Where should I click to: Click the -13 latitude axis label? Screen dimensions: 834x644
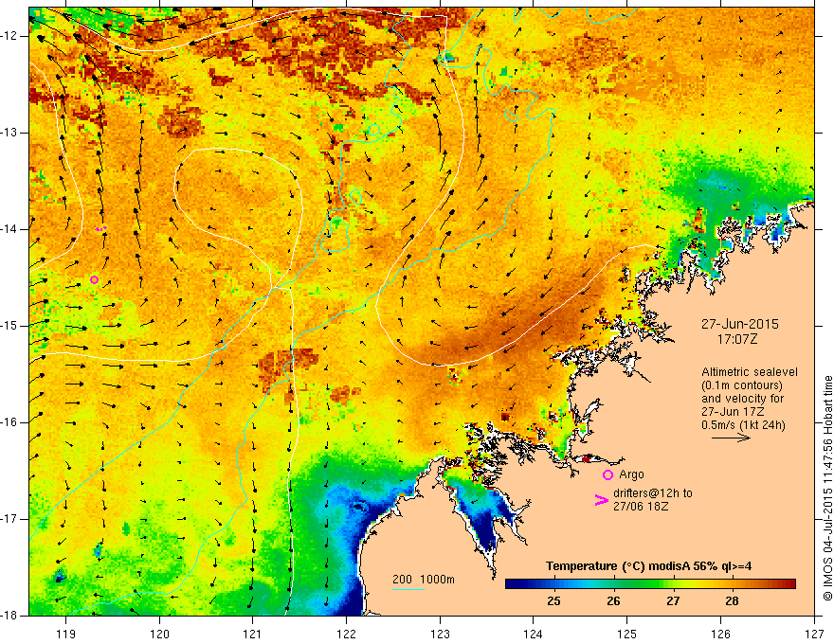(x=9, y=133)
